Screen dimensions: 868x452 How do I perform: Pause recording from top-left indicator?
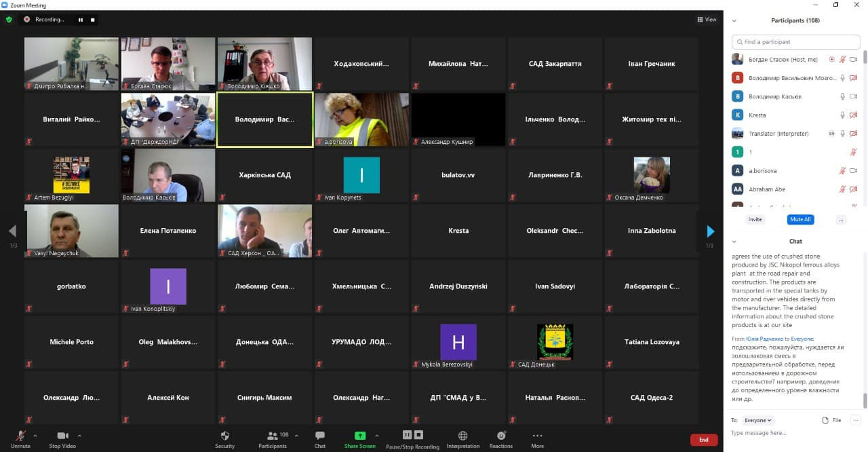[81, 20]
